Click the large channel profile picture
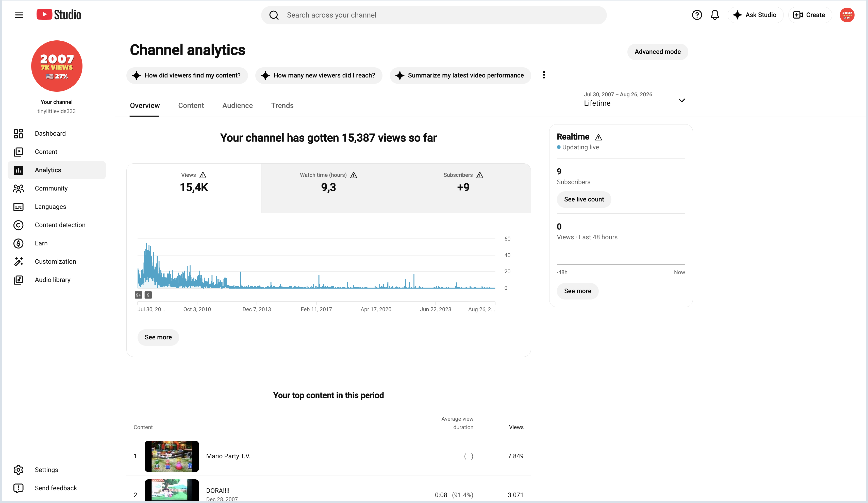The height and width of the screenshot is (503, 868). point(57,66)
